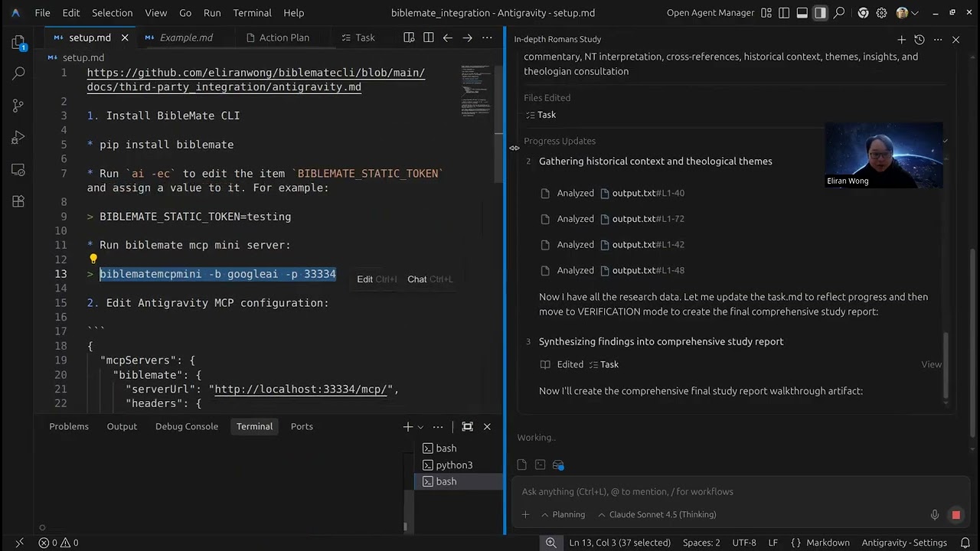Screen dimensions: 980x551
Task: Close the agent panel
Action: pyautogui.click(x=955, y=39)
